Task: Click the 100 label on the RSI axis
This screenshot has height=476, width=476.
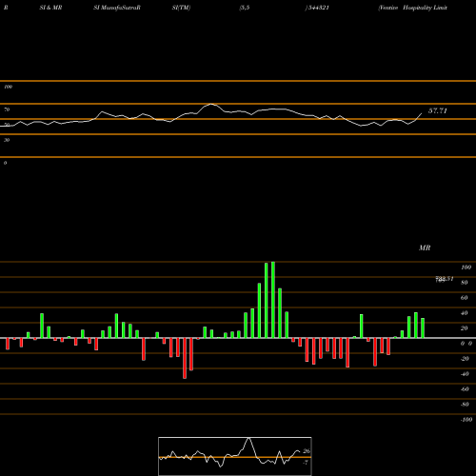Action: pyautogui.click(x=8, y=87)
